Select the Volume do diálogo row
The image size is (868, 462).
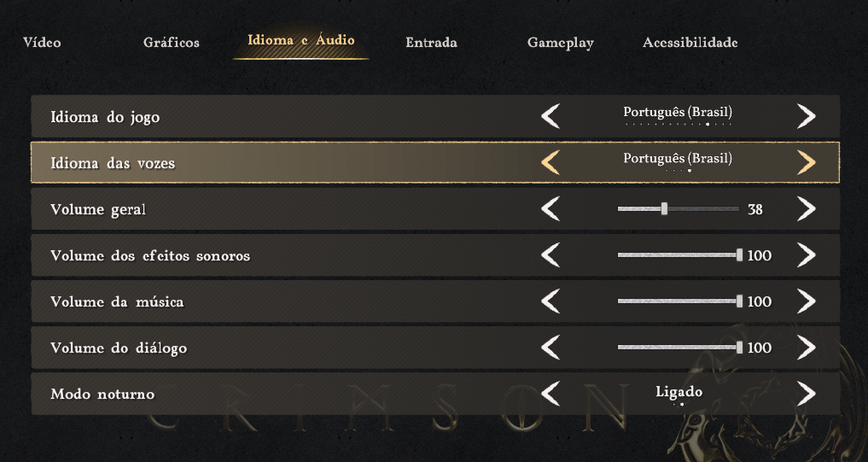(435, 348)
